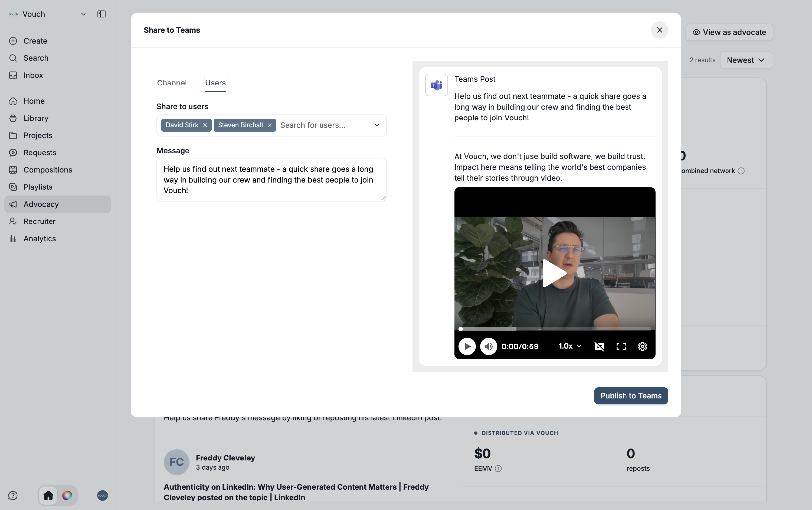
Task: Open the Create item in sidebar
Action: [x=58, y=41]
